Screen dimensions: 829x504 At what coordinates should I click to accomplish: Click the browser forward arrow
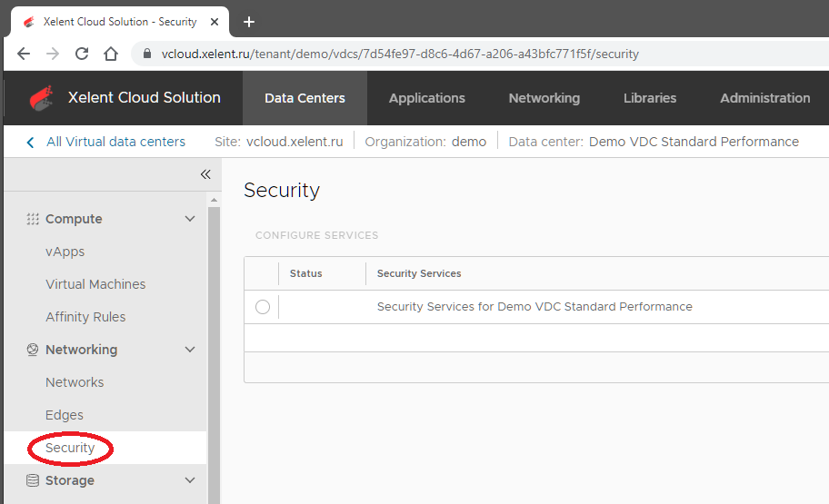53,54
